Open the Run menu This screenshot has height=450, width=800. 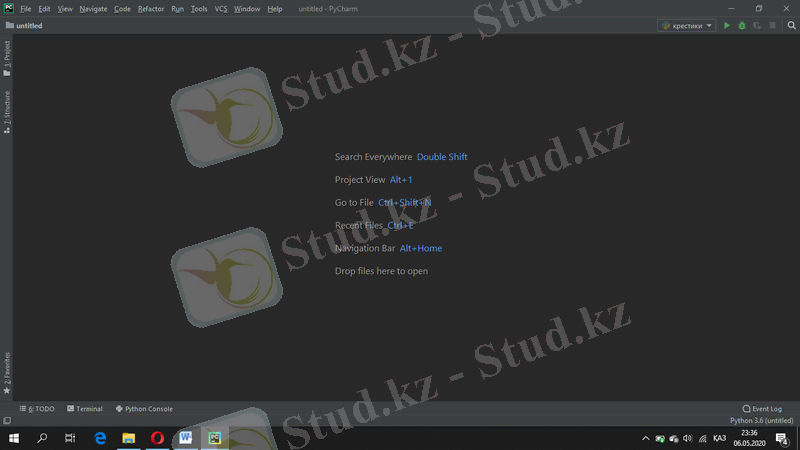click(x=178, y=9)
